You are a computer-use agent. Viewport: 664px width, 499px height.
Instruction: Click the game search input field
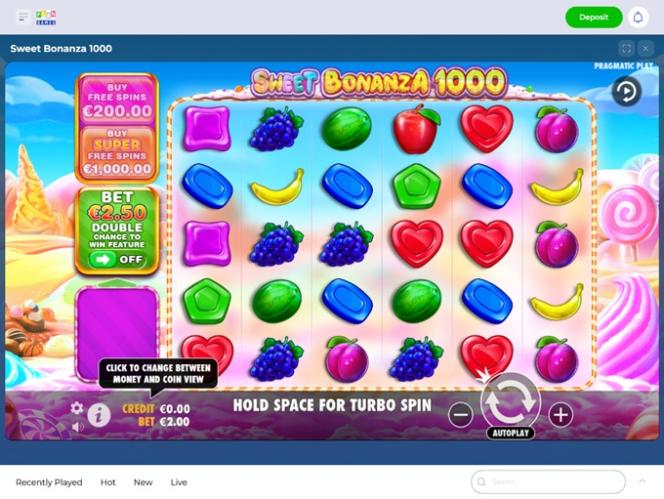tap(548, 482)
